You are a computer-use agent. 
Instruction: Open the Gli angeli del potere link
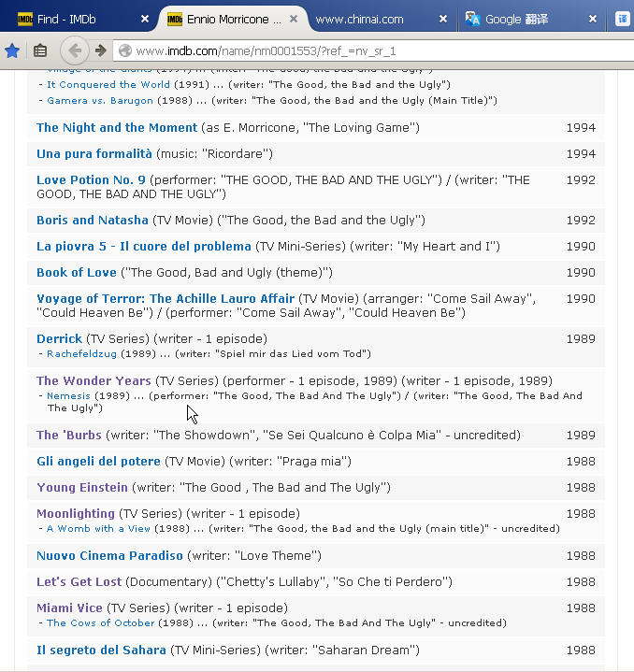[x=98, y=461]
